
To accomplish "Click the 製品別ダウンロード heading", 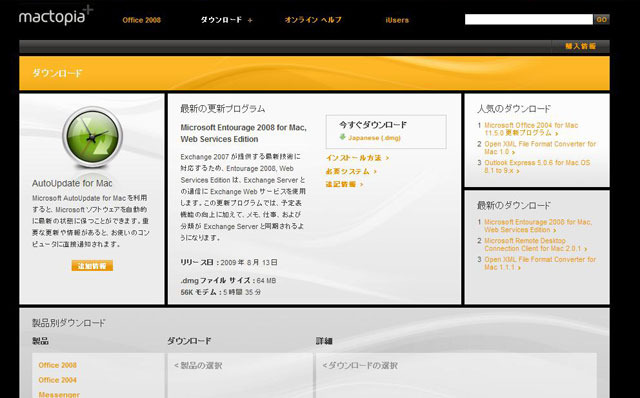I will (x=69, y=323).
